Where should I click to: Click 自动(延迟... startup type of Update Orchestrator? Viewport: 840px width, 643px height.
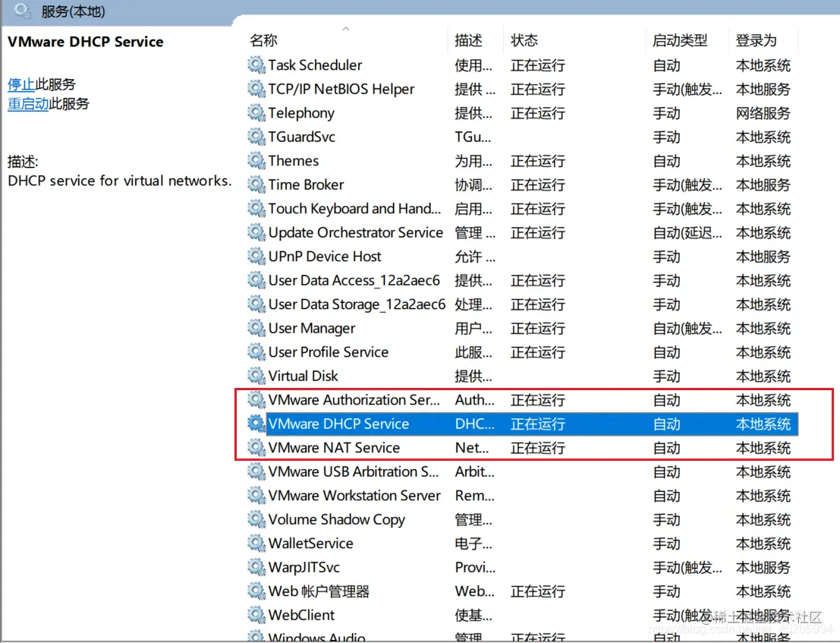687,232
